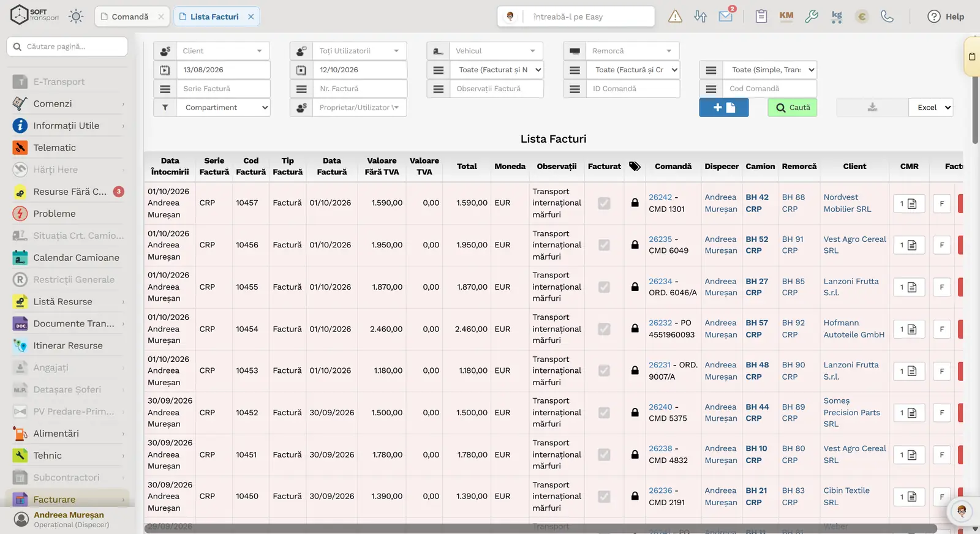Open the Client filter dropdown

click(x=223, y=51)
